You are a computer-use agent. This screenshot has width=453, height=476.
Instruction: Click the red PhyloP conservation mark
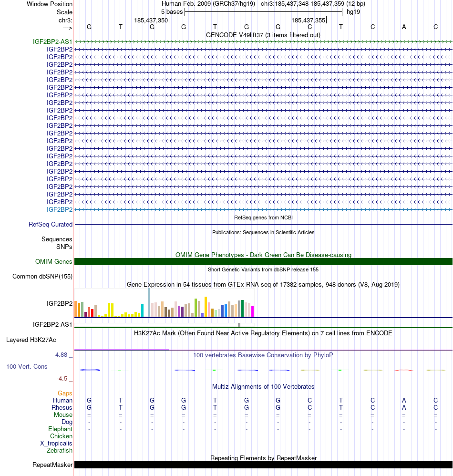point(404,370)
